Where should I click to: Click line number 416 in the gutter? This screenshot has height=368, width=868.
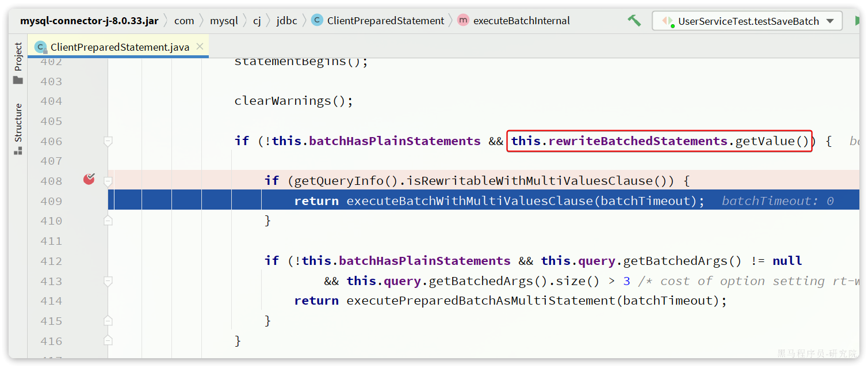point(51,341)
